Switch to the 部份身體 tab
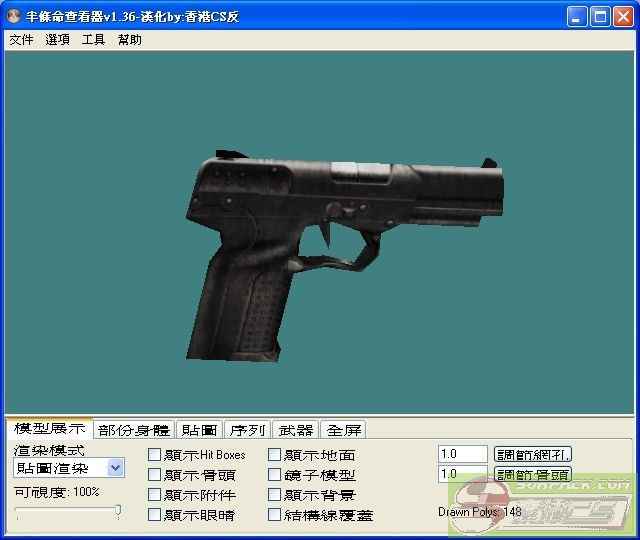Image resolution: width=640 pixels, height=540 pixels. pyautogui.click(x=134, y=430)
